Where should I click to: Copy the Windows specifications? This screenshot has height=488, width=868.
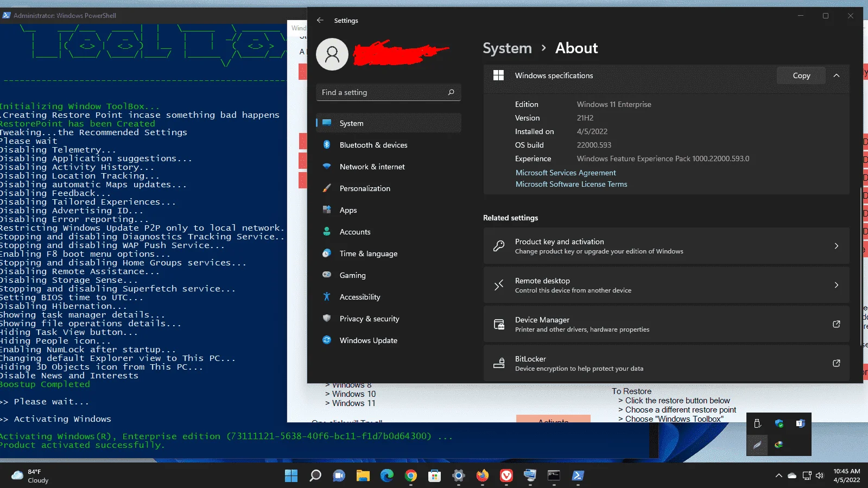coord(801,75)
